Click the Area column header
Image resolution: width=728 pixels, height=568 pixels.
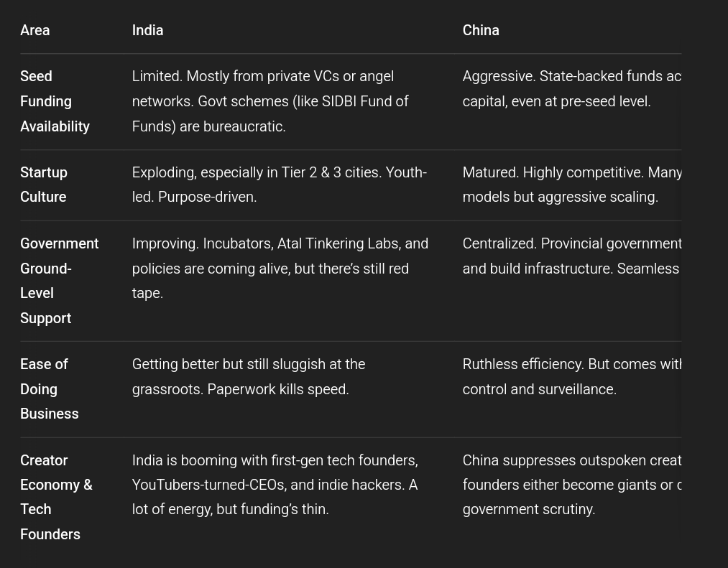tap(34, 30)
